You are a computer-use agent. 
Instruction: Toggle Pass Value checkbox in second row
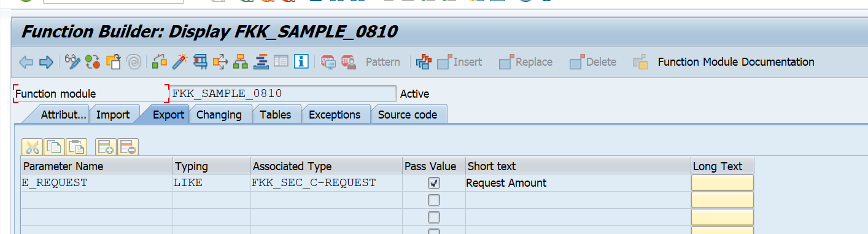tap(434, 200)
